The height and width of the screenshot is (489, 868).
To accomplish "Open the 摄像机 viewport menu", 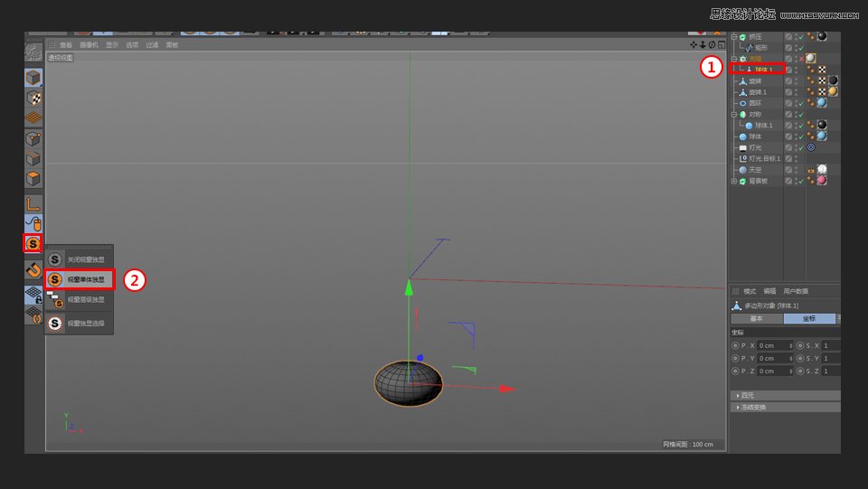I will click(89, 44).
